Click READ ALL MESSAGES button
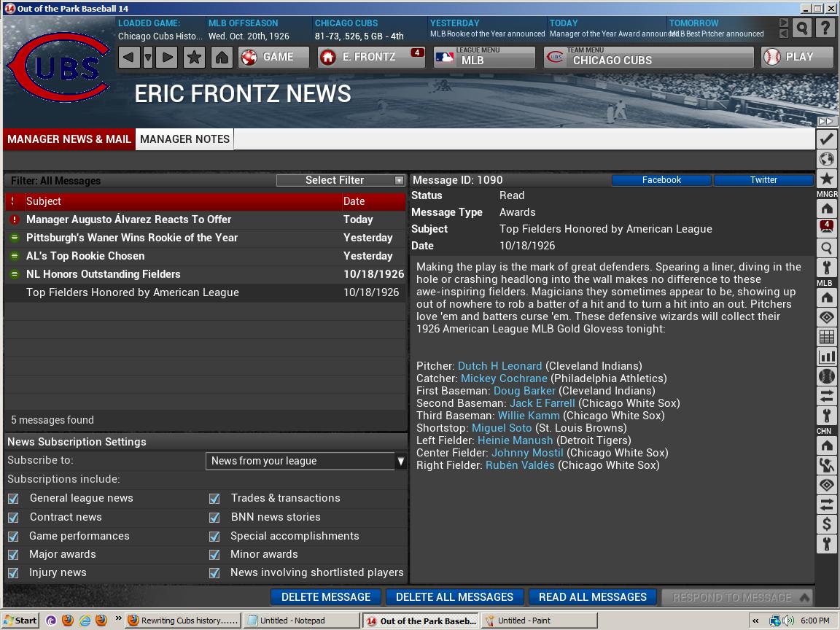The width and height of the screenshot is (840, 630). click(x=593, y=596)
